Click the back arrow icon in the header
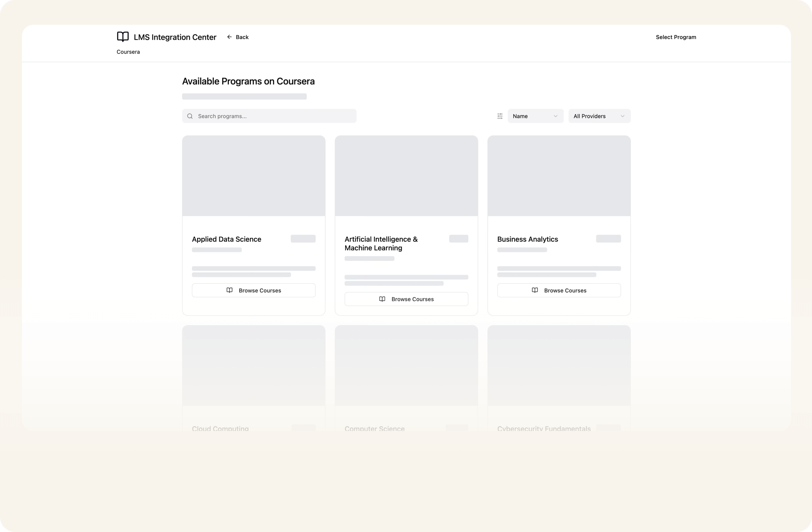Screen dimensions: 812x532 [x=229, y=37]
